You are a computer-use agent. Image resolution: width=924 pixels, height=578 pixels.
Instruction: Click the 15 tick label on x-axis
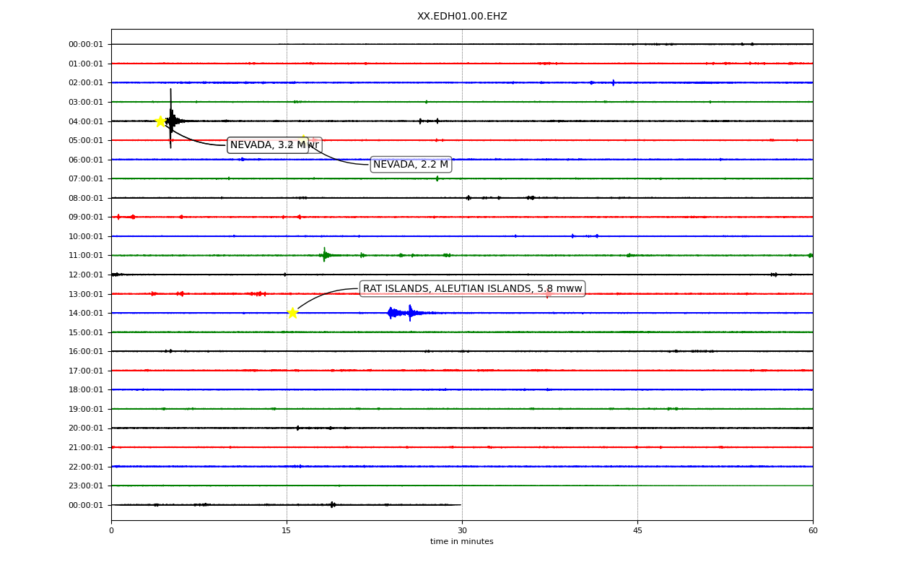click(x=287, y=531)
